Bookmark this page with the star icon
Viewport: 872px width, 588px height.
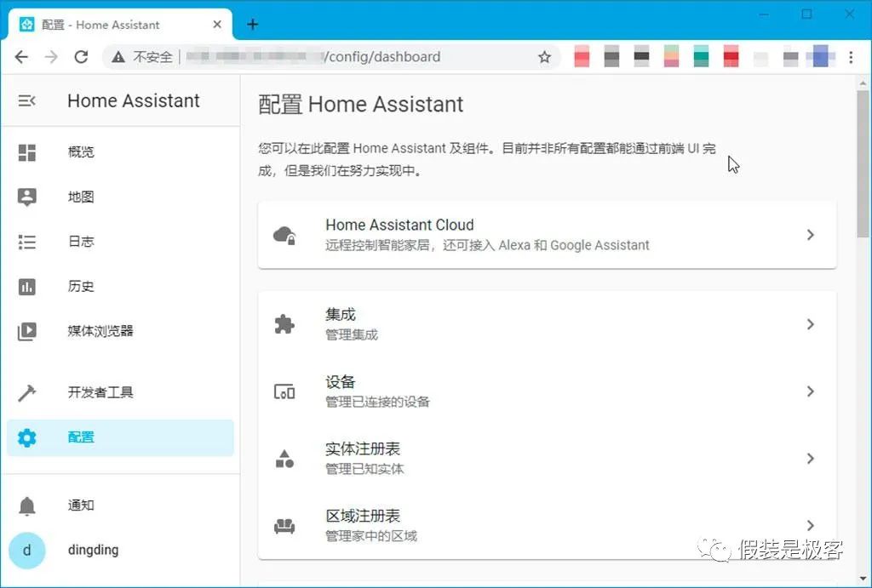[544, 57]
